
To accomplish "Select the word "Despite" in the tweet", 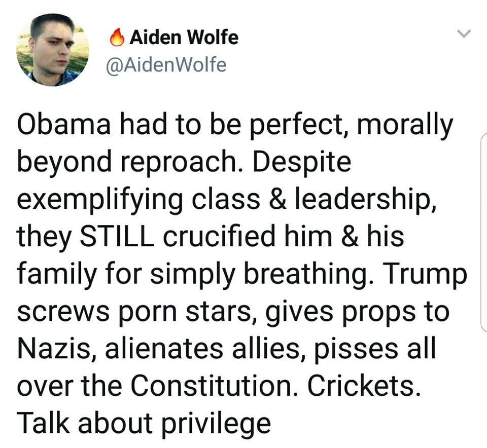I will tap(302, 163).
